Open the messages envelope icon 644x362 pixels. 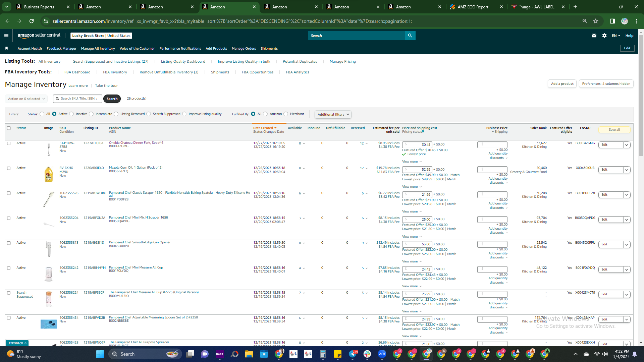(x=594, y=36)
